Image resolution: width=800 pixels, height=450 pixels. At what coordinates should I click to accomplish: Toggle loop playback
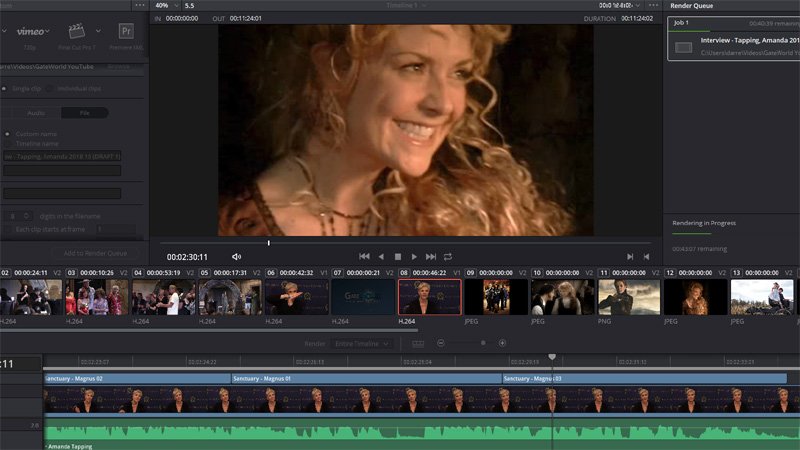pyautogui.click(x=448, y=257)
